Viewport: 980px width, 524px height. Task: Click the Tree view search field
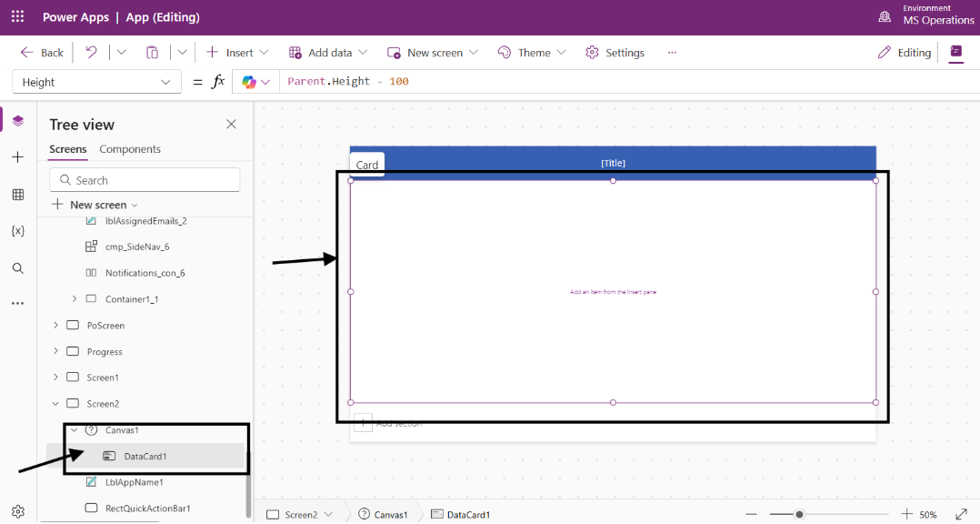pyautogui.click(x=144, y=179)
